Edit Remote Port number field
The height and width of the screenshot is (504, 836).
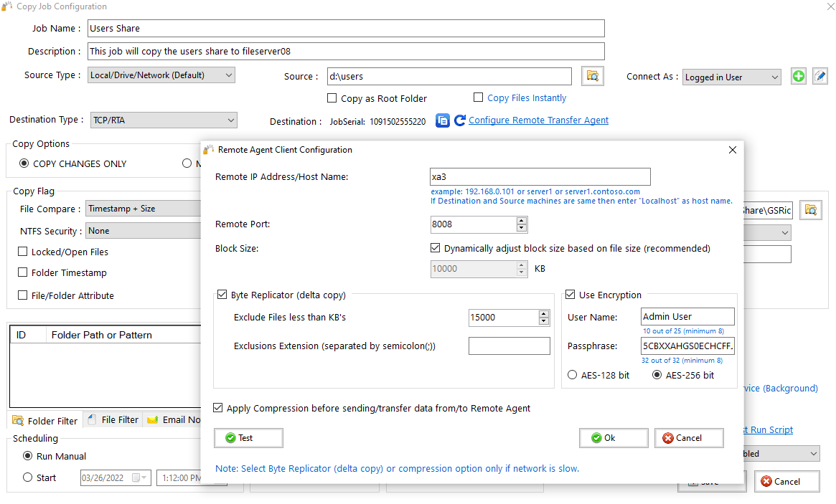474,224
